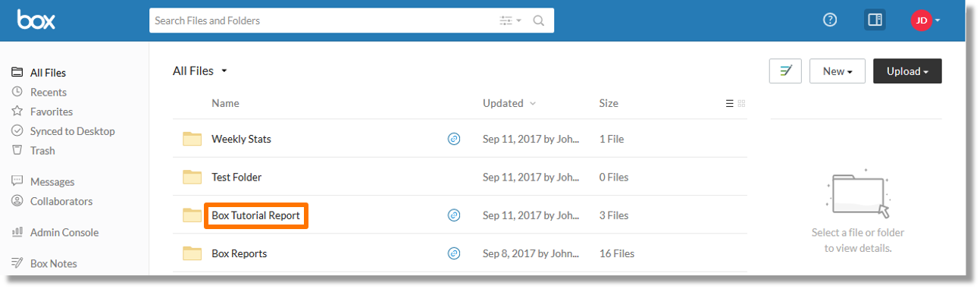Image resolution: width=980 pixels, height=289 pixels.
Task: Click shared link icon for Box Reports
Action: click(x=454, y=253)
